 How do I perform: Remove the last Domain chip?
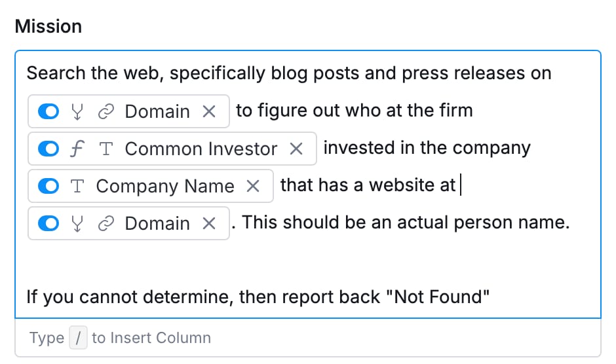[x=209, y=223]
